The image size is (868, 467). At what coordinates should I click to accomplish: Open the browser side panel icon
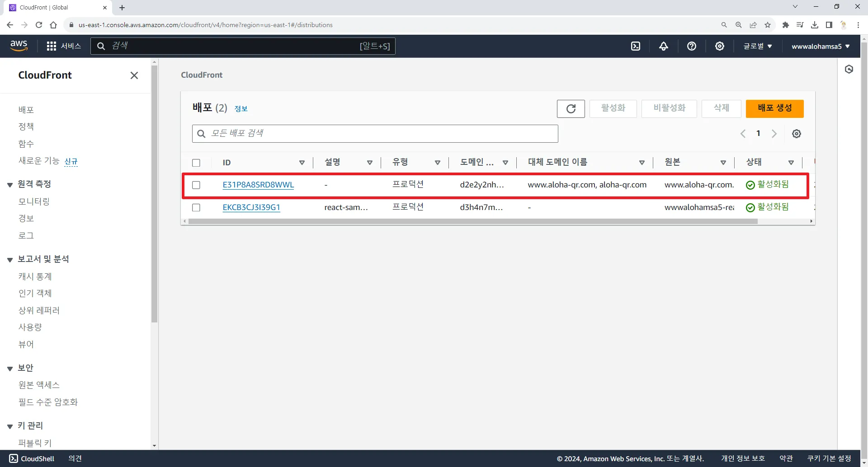[829, 25]
